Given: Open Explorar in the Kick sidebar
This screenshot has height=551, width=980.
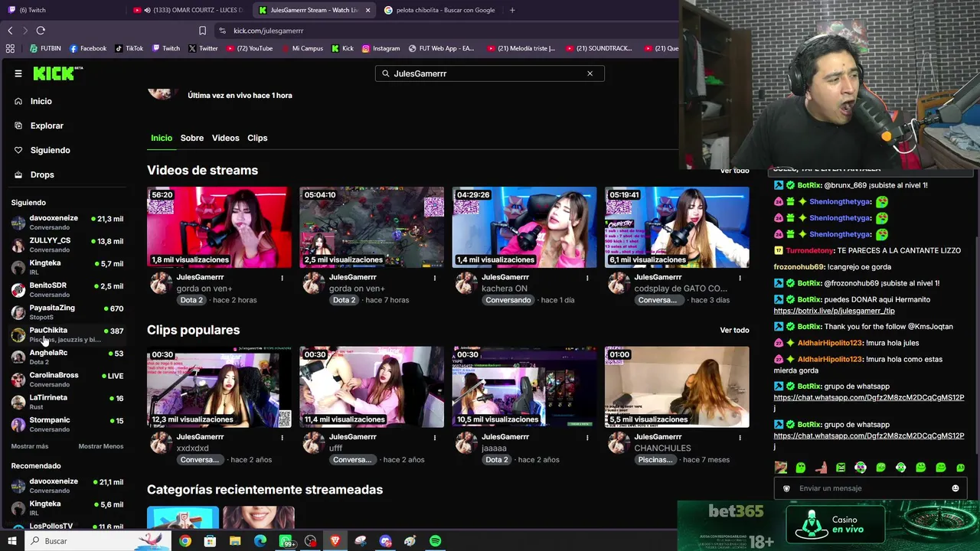Looking at the screenshot, I should [x=46, y=126].
